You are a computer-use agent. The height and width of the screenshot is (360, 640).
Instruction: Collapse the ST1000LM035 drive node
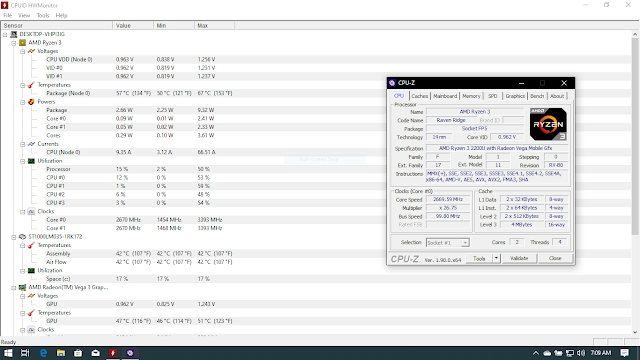pyautogui.click(x=14, y=237)
